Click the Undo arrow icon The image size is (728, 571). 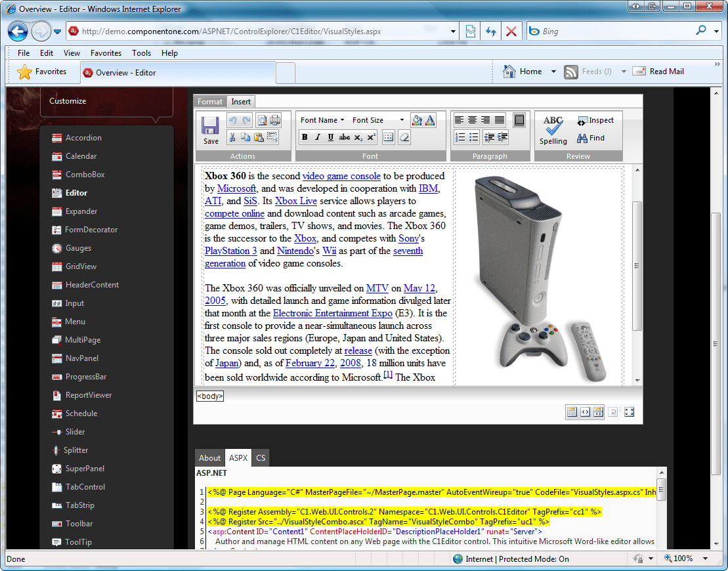click(x=233, y=121)
